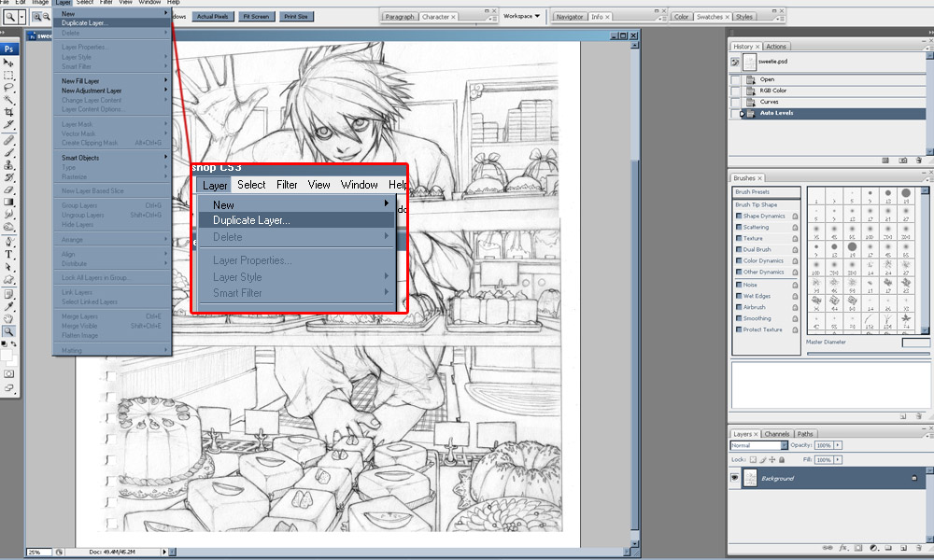The width and height of the screenshot is (934, 560).
Task: Select the Blur tool
Action: coord(8,215)
